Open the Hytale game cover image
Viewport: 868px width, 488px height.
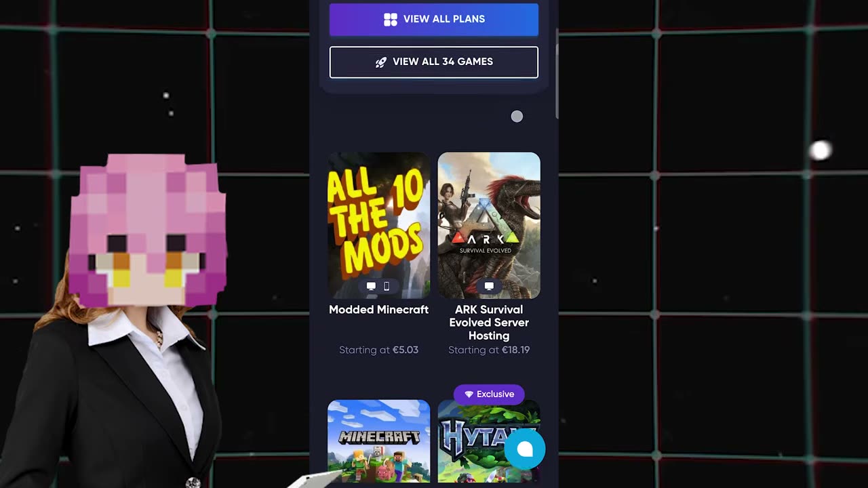pos(489,441)
